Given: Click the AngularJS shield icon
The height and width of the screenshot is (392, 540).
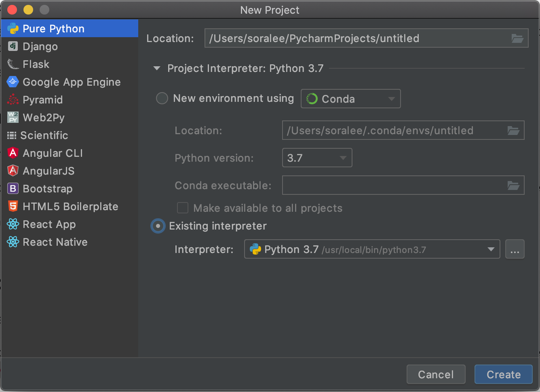Looking at the screenshot, I should click(13, 171).
